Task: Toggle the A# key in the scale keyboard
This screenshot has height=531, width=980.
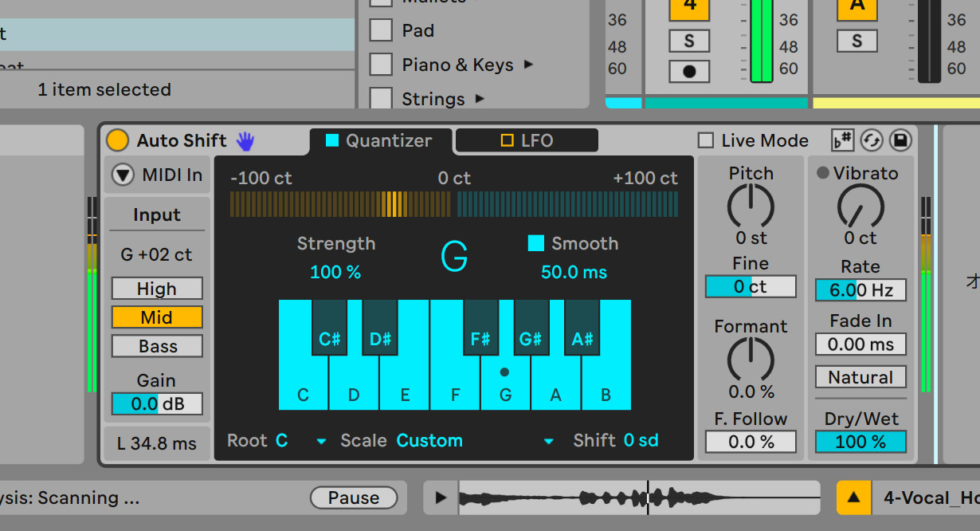Action: (x=582, y=327)
